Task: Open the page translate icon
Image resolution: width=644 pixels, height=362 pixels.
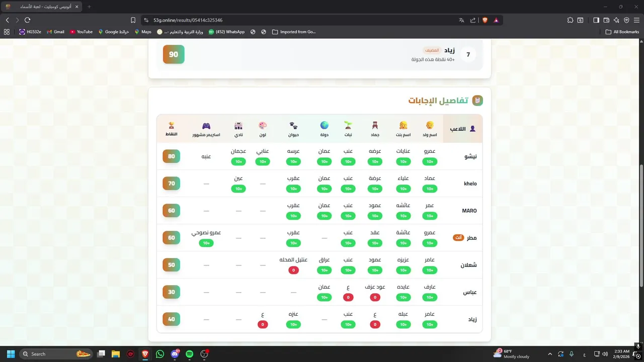Action: [461, 20]
